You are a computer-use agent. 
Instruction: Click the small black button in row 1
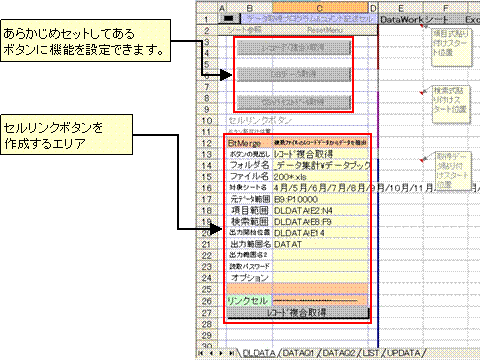pos(229,19)
